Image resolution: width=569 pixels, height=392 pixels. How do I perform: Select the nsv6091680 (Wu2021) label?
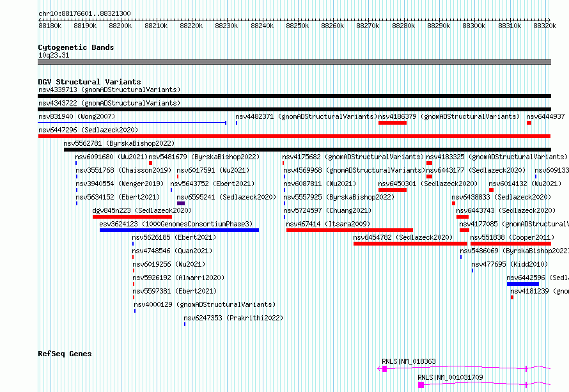point(111,157)
